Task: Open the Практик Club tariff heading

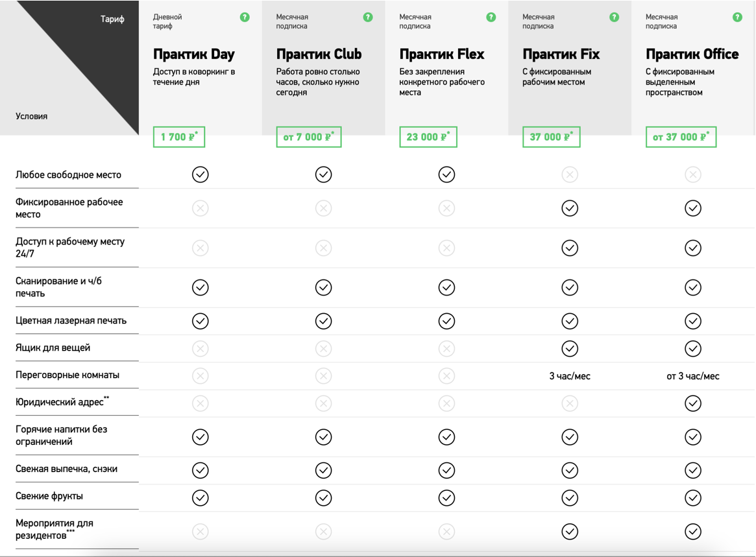Action: pos(319,54)
